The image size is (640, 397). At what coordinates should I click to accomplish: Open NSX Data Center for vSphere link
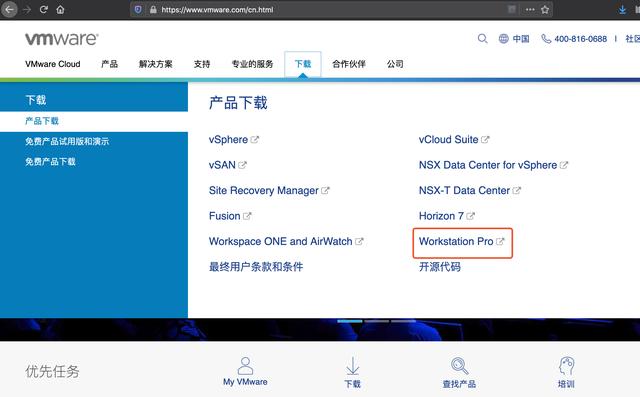click(488, 165)
